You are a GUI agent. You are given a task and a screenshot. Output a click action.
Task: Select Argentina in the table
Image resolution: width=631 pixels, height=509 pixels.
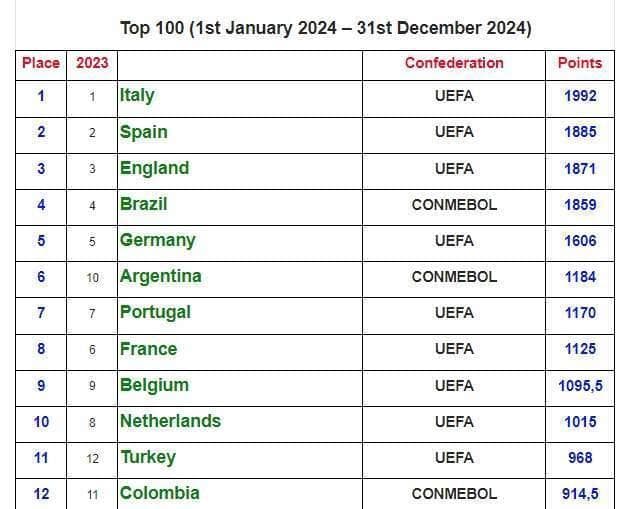tap(161, 277)
